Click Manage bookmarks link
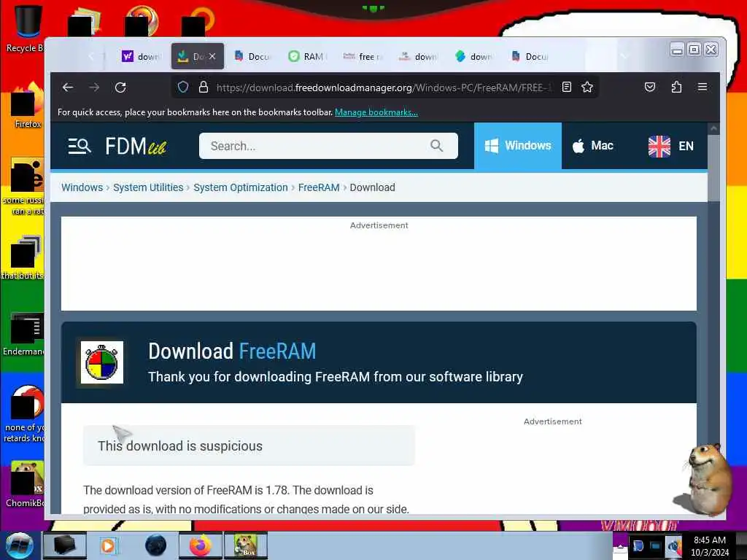This screenshot has width=747, height=560. tap(376, 112)
